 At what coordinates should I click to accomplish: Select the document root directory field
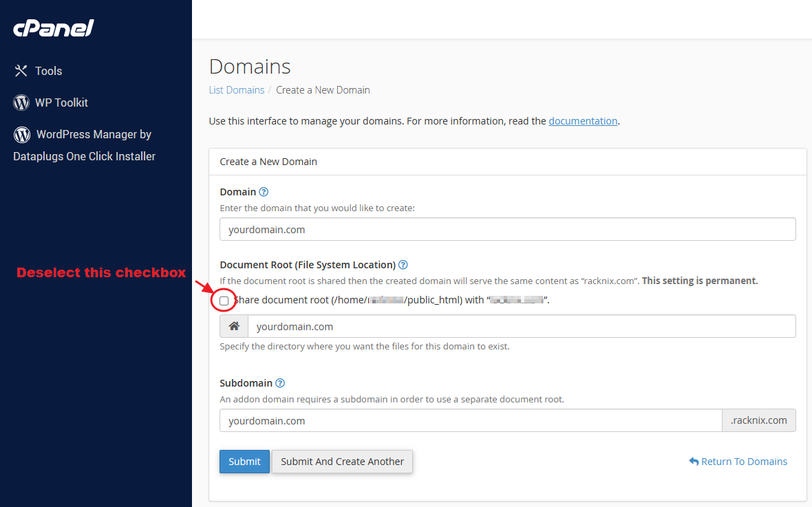522,325
